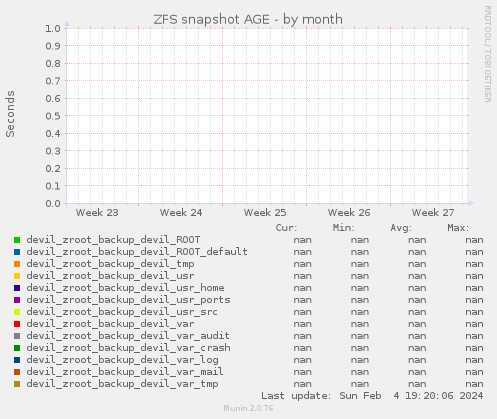Viewport: 497px width, 419px height.
Task: Click the 1.0 y-axis value
Action: point(53,29)
